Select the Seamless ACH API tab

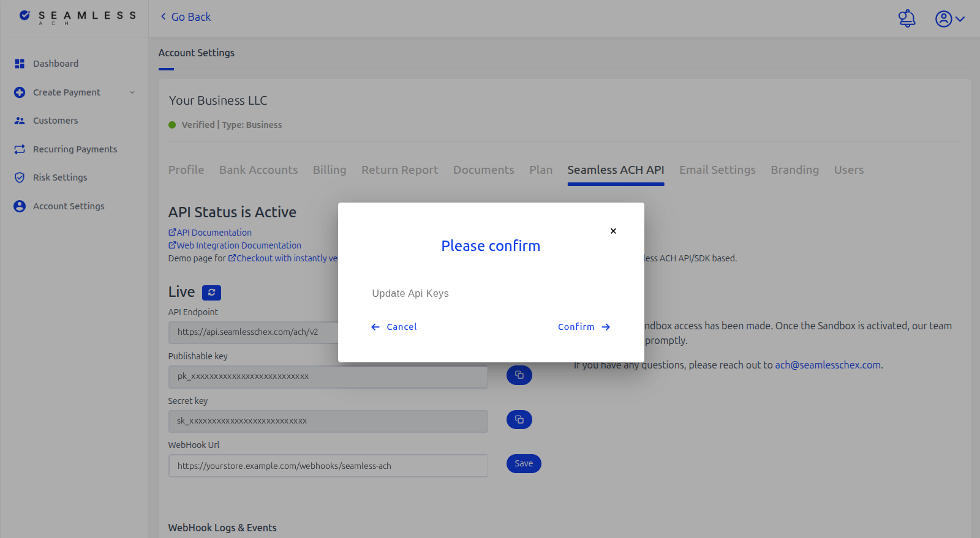click(616, 170)
